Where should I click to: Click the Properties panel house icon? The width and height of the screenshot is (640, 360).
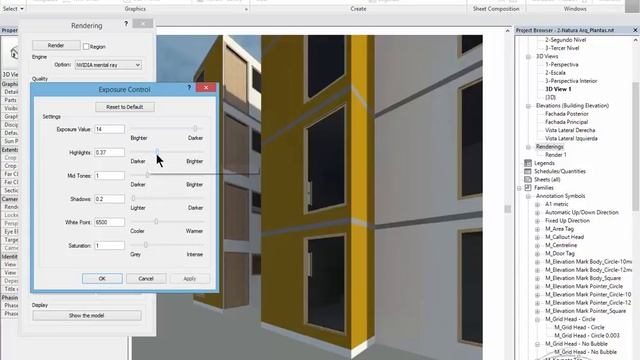point(14,53)
